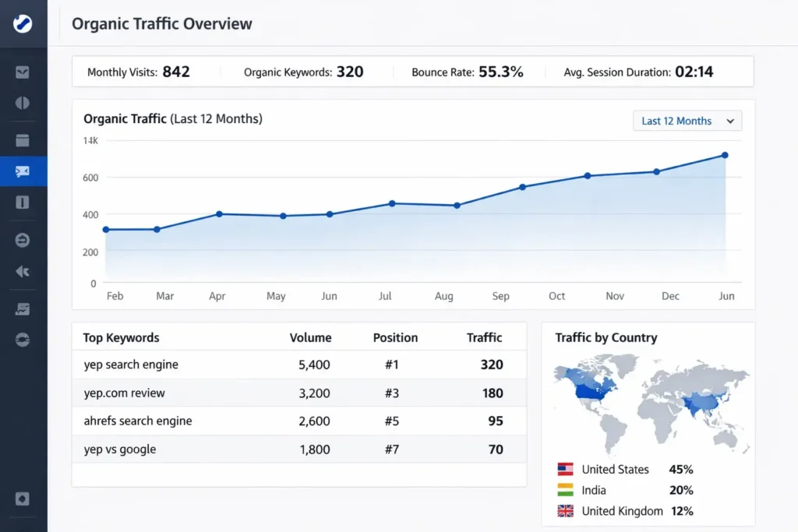Click the Sep data point on chart
The height and width of the screenshot is (532, 798).
tap(523, 187)
